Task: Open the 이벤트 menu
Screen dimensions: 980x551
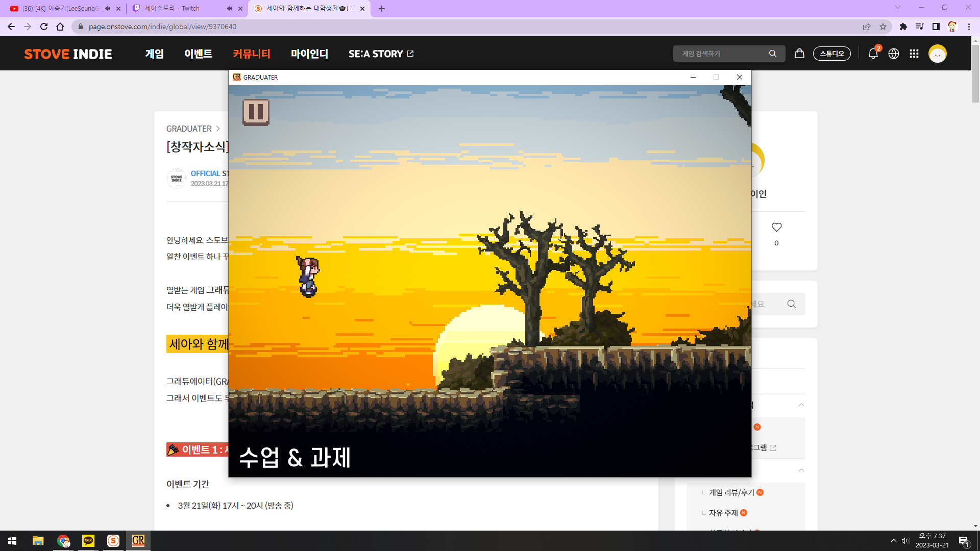Action: coord(198,54)
